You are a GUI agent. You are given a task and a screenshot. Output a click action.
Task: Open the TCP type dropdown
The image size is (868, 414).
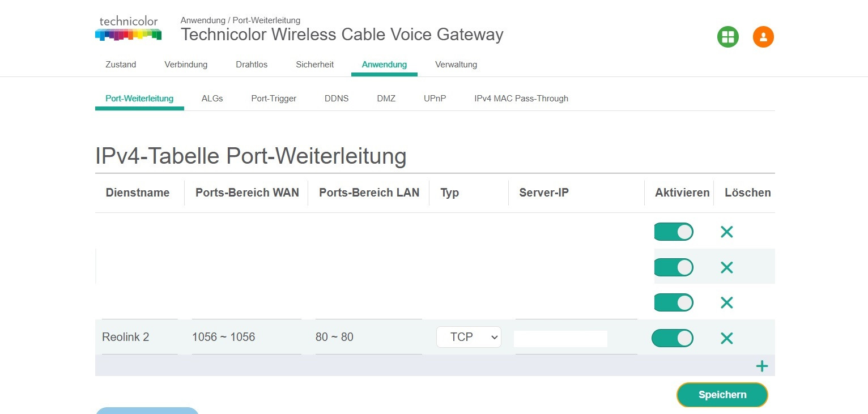pos(469,337)
